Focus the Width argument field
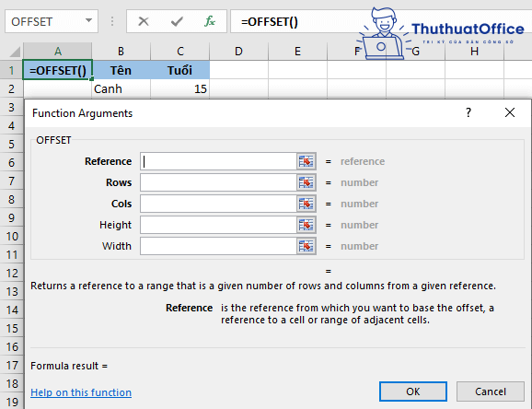Viewport: 532px width, 409px height. click(218, 246)
